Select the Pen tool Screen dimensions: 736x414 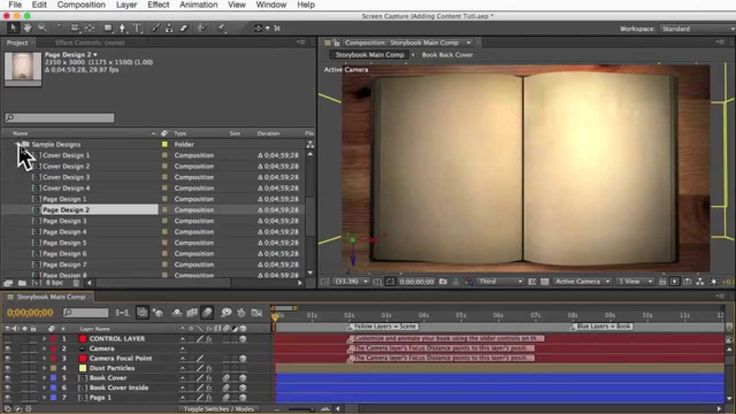123,28
